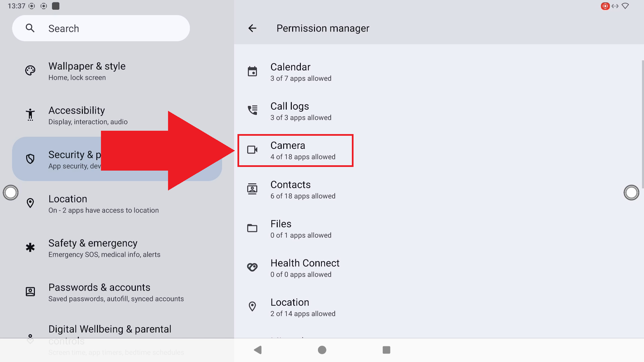Click the Call logs phone icon
644x362 pixels.
click(x=252, y=110)
